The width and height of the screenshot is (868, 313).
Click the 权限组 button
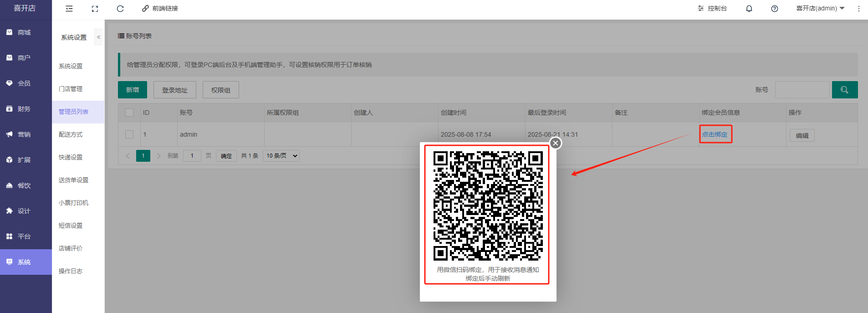(221, 90)
